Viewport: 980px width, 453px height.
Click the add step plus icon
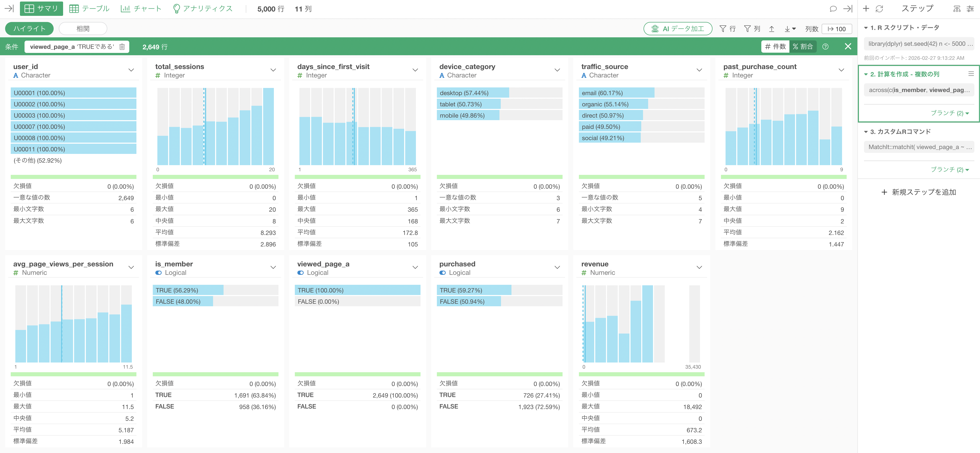866,8
